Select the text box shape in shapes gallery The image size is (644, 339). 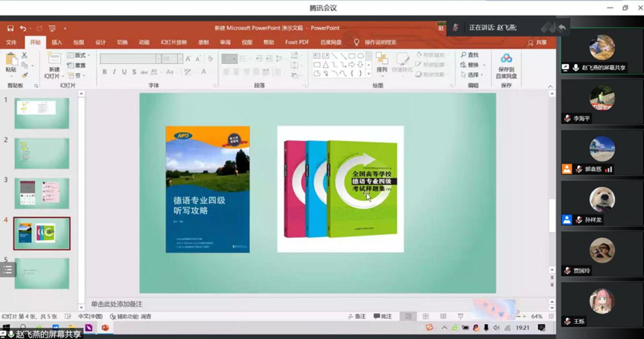click(x=317, y=56)
